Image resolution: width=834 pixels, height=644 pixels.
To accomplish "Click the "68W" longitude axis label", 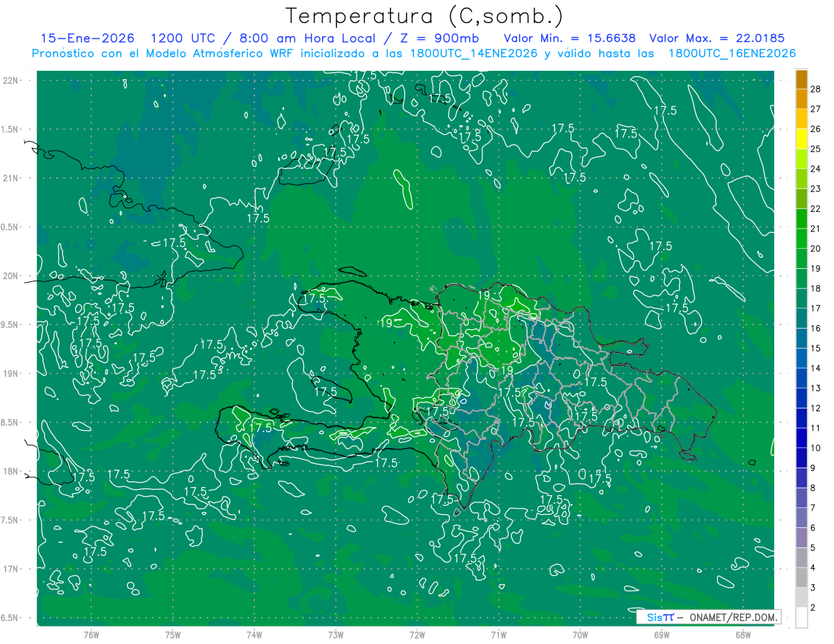I will click(743, 634).
